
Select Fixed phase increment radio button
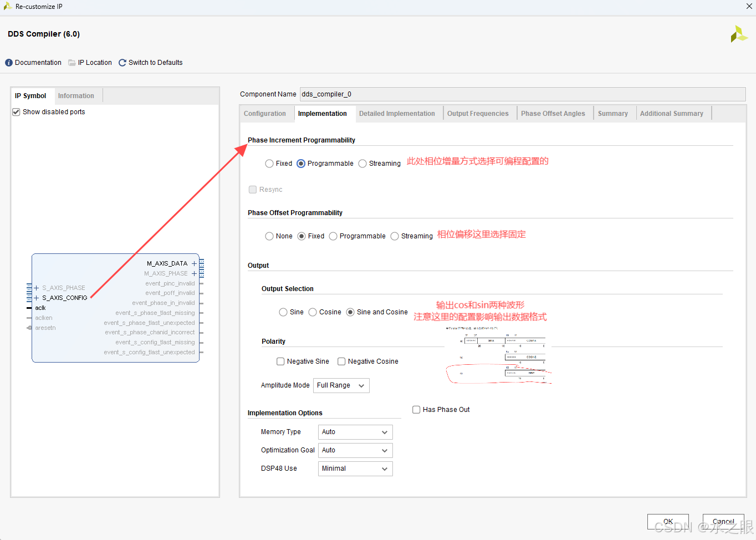(269, 164)
